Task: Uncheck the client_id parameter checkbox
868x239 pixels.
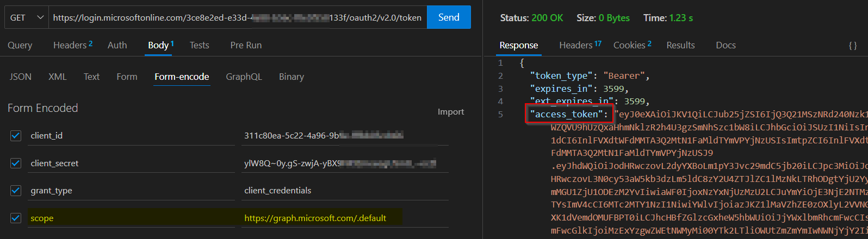Action: (16, 136)
